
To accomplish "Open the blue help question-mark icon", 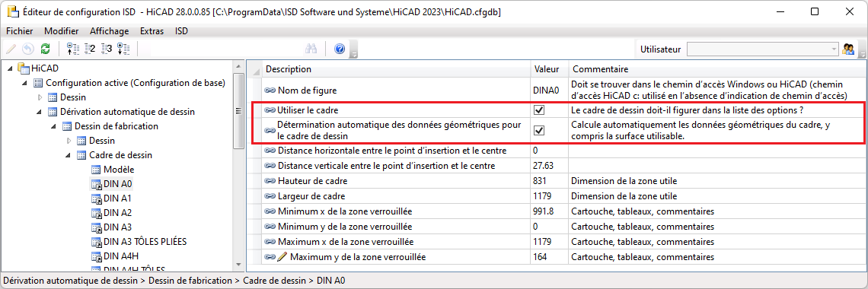I will point(340,49).
